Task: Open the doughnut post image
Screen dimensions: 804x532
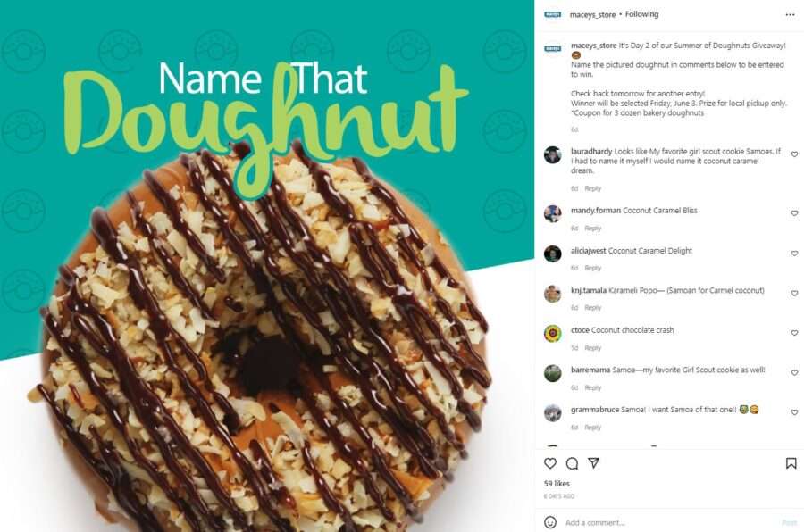Action: (x=267, y=266)
